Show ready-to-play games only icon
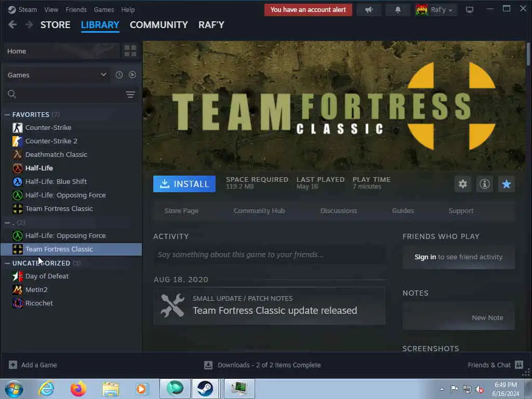Viewport: 532px width, 399px height. (x=132, y=75)
